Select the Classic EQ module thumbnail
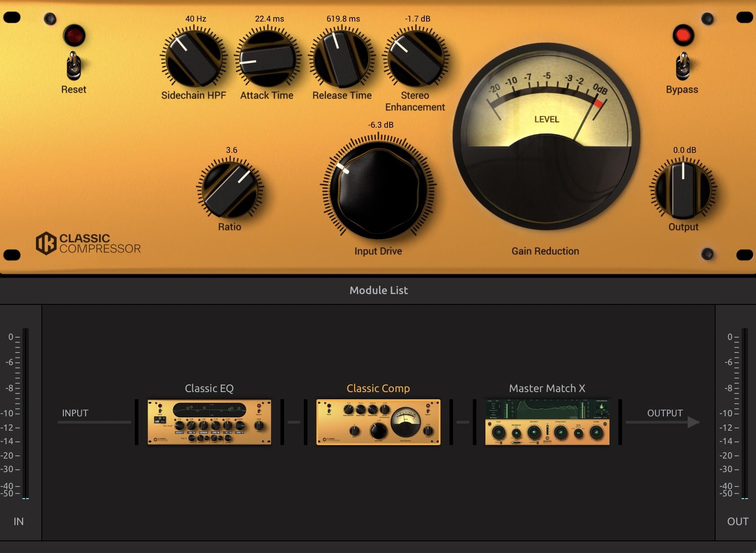 tap(209, 422)
